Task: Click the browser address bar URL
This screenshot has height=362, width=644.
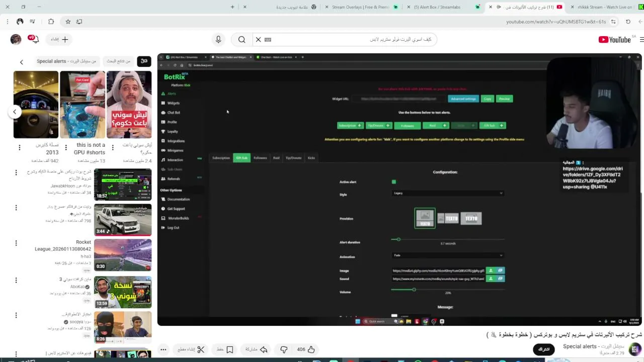Action: pos(556,22)
